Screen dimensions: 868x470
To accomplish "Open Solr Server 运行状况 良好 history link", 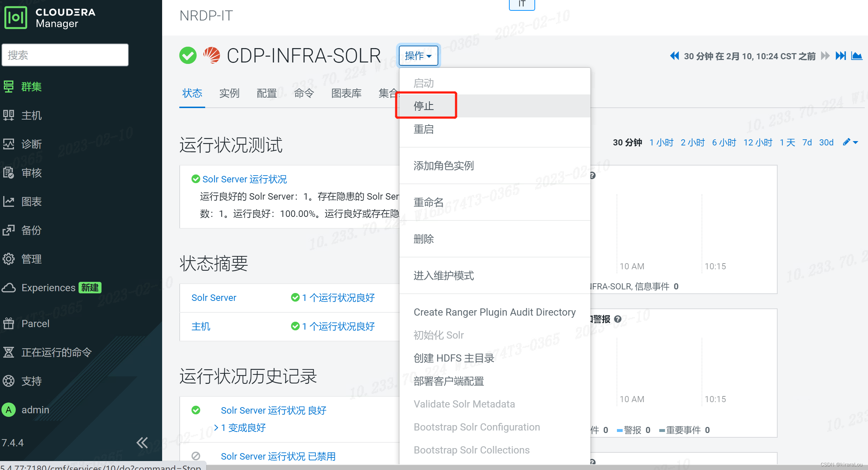I will click(273, 410).
